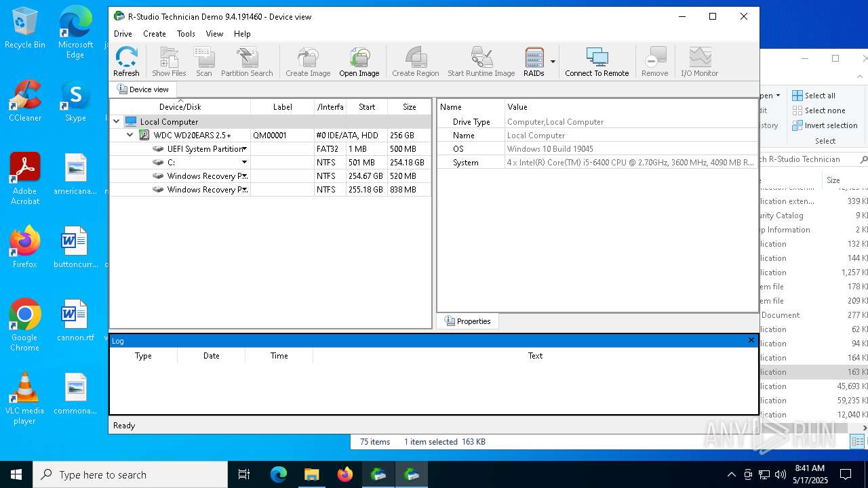Image resolution: width=868 pixels, height=488 pixels.
Task: Click the Type column in Log
Action: coord(143,356)
